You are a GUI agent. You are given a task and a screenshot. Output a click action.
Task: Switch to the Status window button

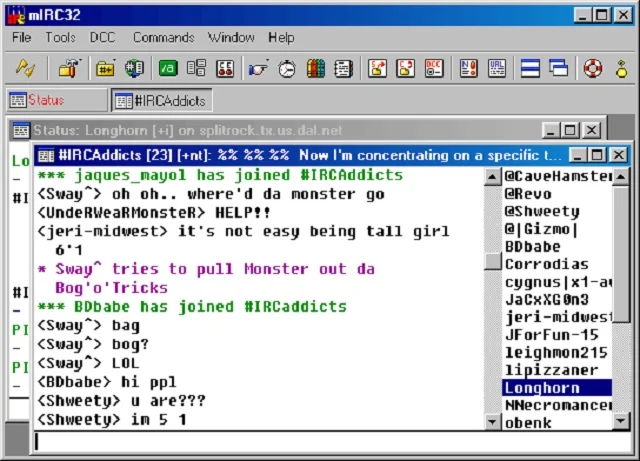tap(56, 100)
